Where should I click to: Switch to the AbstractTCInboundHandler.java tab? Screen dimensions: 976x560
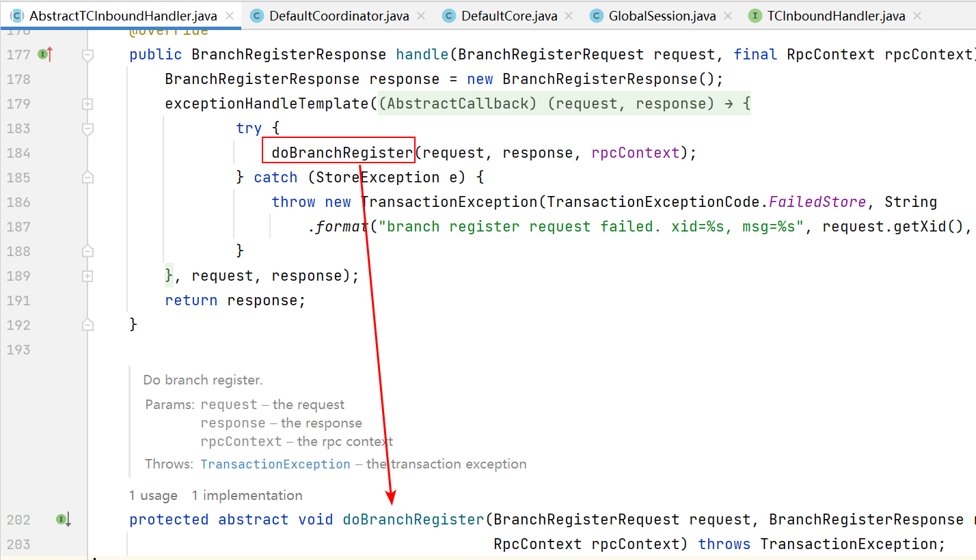(122, 16)
